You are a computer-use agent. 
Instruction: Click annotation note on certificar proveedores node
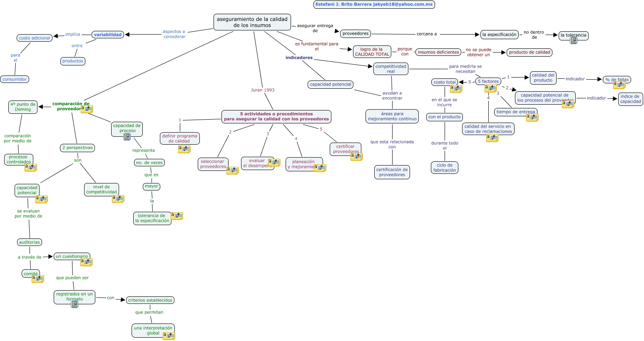tap(356, 157)
